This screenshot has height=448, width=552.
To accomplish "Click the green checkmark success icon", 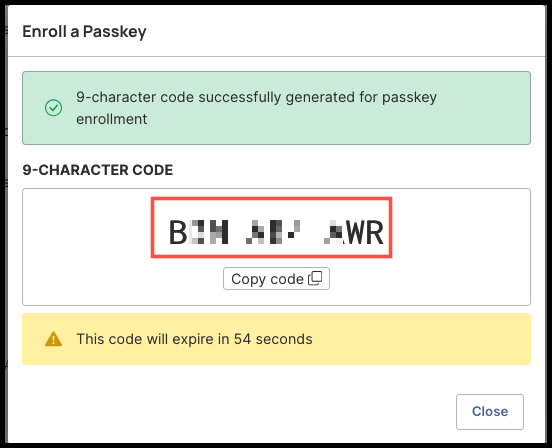I will pyautogui.click(x=54, y=108).
